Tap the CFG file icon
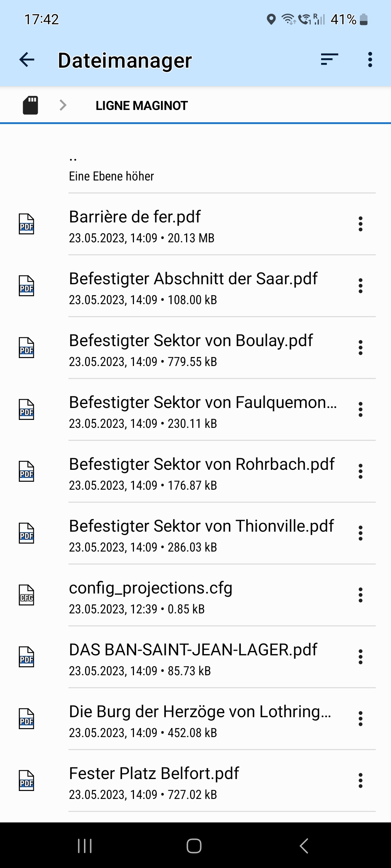This screenshot has width=391, height=868. [x=26, y=595]
